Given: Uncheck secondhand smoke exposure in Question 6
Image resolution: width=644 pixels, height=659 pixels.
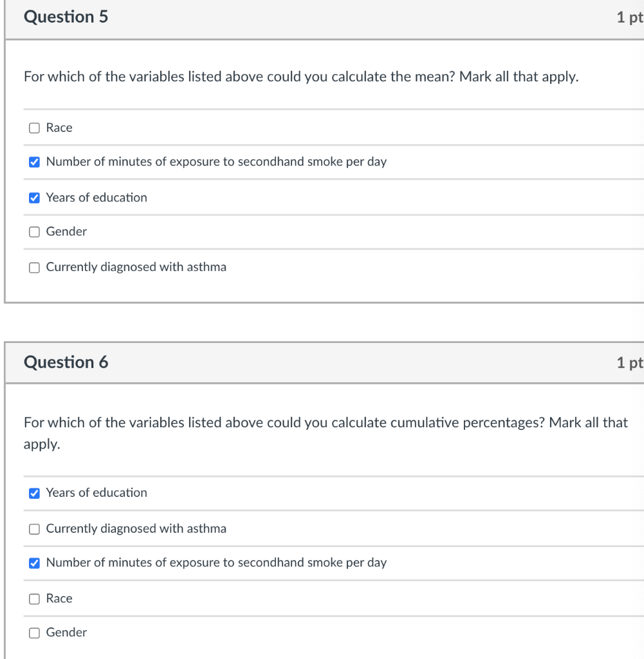Looking at the screenshot, I should tap(34, 562).
